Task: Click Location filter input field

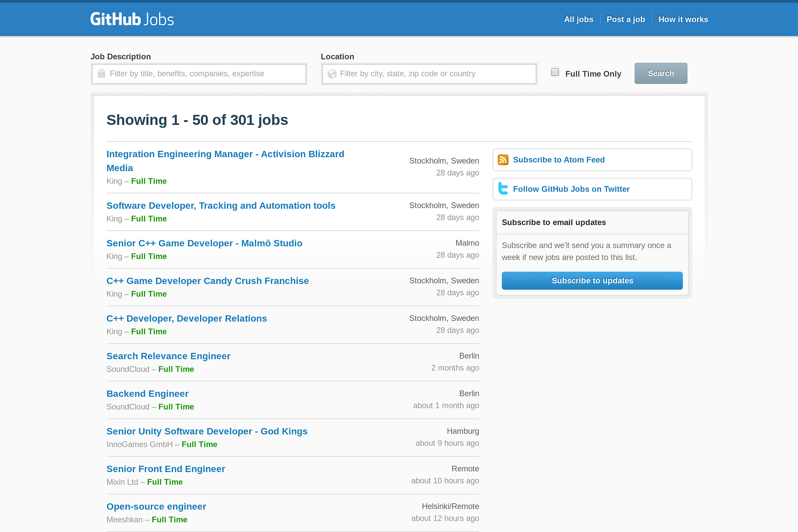Action: point(429,73)
